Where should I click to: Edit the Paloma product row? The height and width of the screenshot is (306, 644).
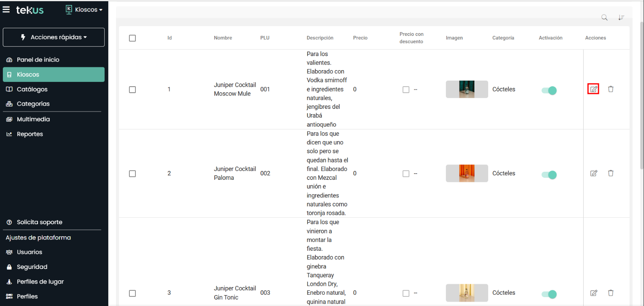point(593,173)
